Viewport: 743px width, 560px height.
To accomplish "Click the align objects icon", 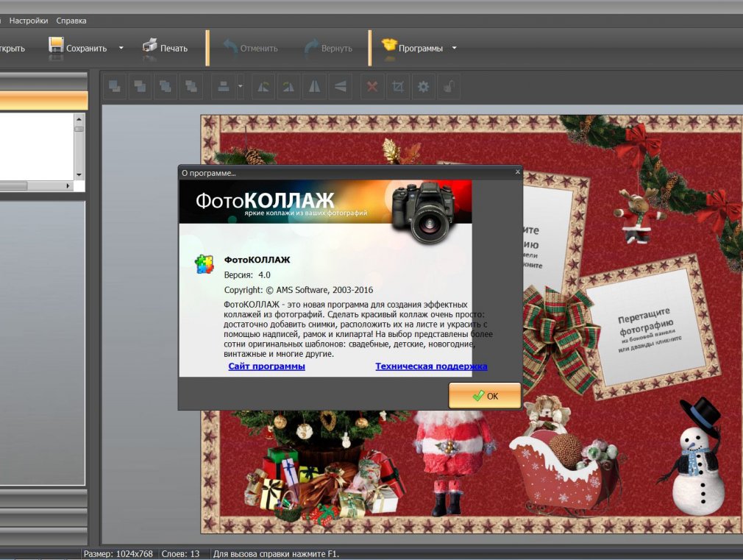I will (224, 87).
